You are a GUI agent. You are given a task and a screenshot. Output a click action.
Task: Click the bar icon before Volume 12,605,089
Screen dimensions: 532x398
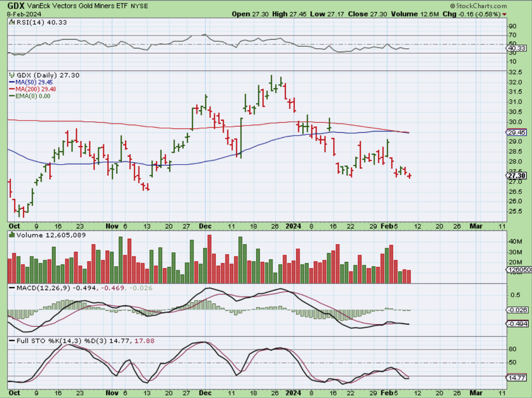[x=12, y=235]
